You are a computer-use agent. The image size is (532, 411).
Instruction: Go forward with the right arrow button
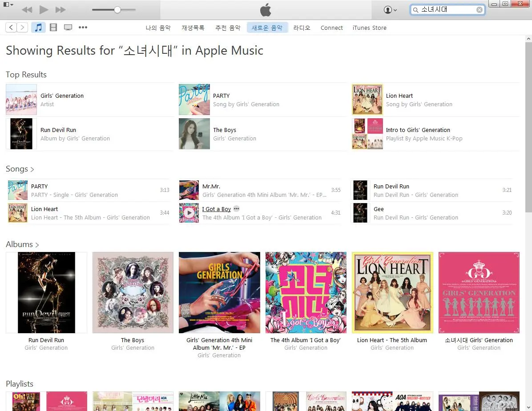tap(22, 28)
